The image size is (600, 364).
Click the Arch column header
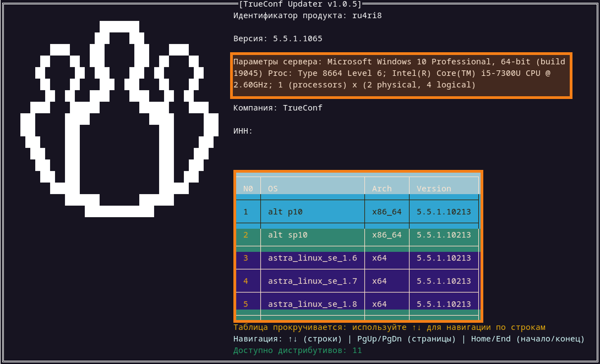pyautogui.click(x=381, y=189)
